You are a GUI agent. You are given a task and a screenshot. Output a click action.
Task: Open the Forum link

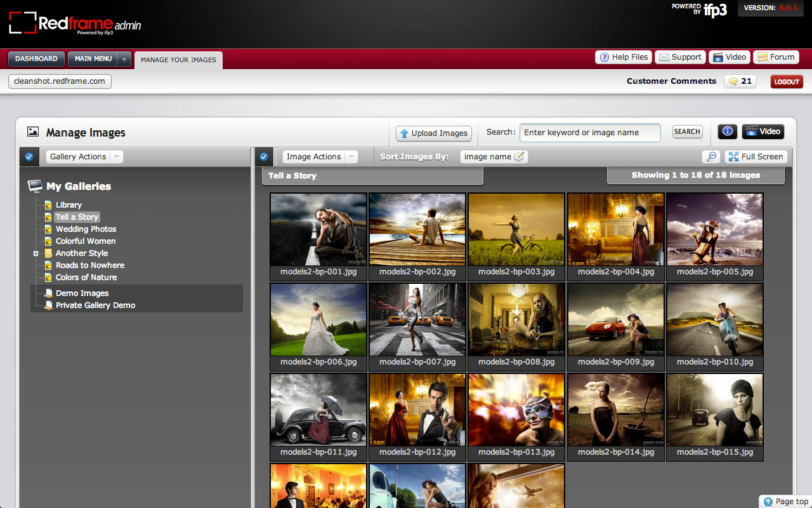776,57
